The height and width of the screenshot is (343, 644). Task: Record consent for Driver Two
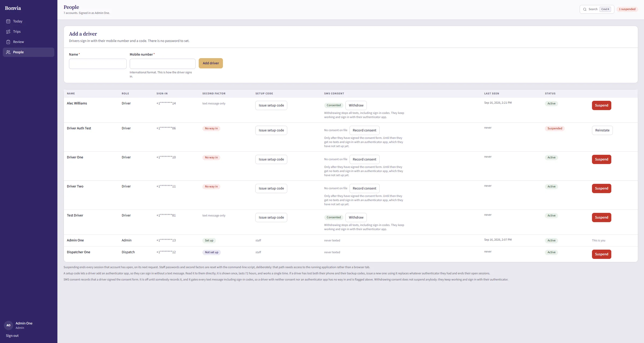(364, 188)
